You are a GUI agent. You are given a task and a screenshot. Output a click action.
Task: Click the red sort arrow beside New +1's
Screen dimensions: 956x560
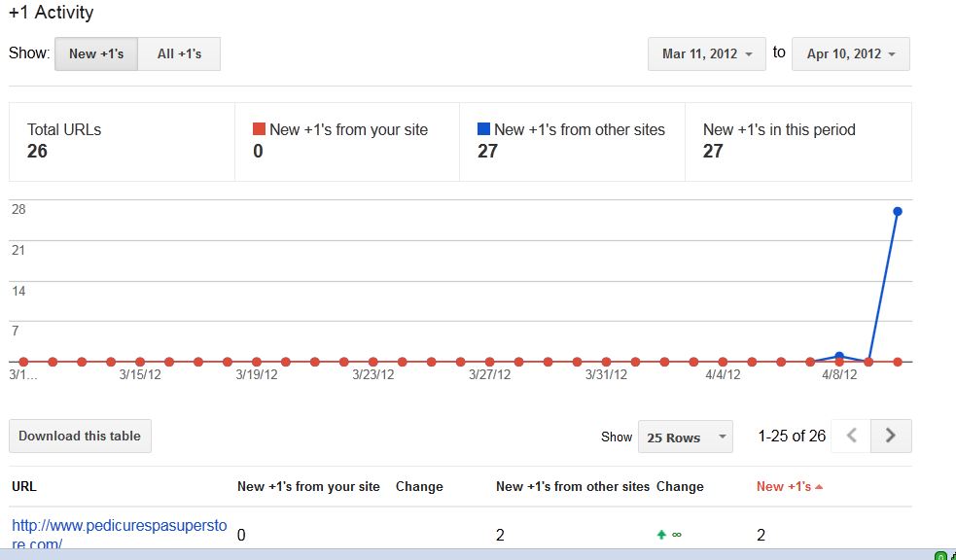click(819, 487)
